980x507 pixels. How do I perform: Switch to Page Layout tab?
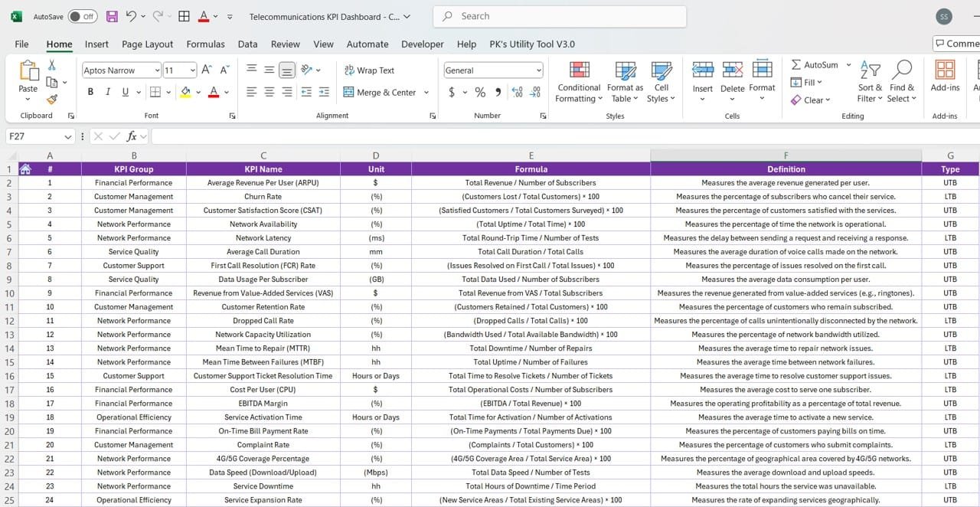[x=147, y=44]
